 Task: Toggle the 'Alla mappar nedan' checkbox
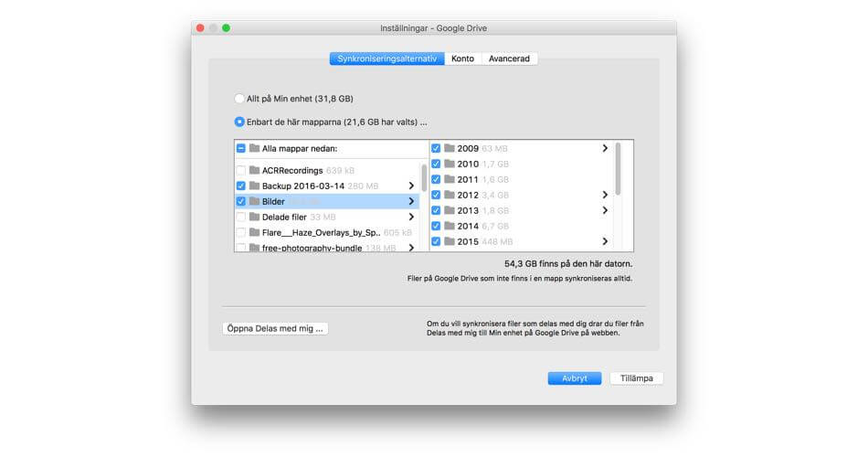tap(241, 148)
